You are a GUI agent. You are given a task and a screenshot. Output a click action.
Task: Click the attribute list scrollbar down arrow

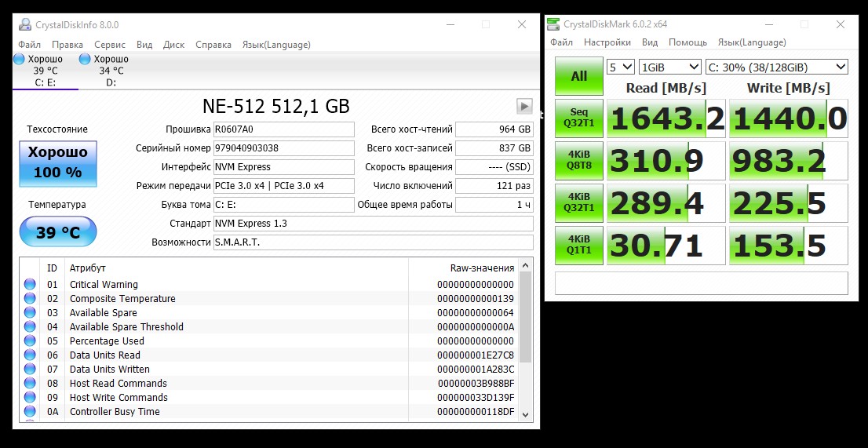(525, 414)
